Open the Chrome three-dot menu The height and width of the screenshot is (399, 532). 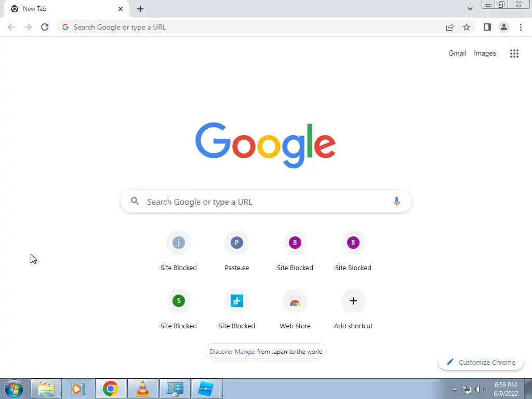(521, 27)
